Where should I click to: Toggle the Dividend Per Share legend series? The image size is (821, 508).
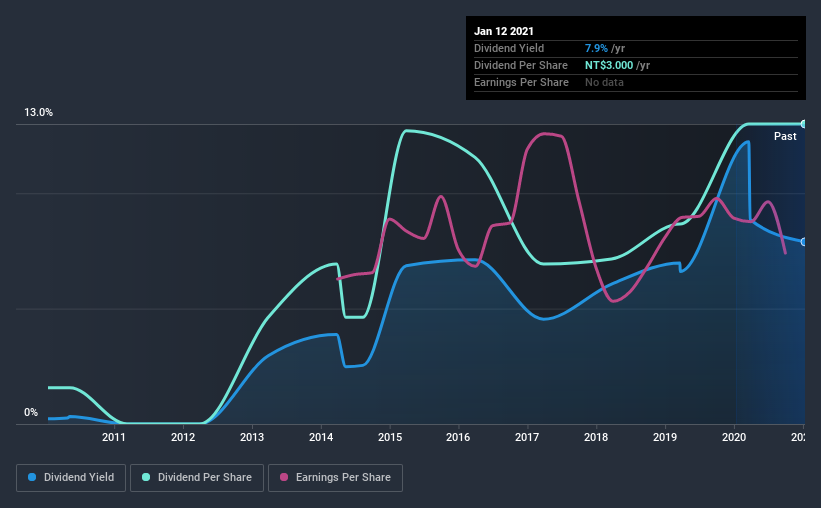point(197,478)
